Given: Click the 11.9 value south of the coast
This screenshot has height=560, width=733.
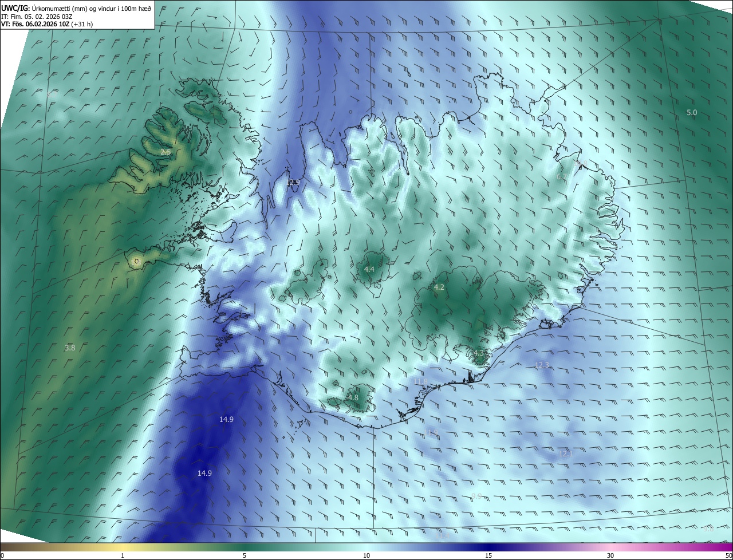Looking at the screenshot, I should click(x=431, y=432).
